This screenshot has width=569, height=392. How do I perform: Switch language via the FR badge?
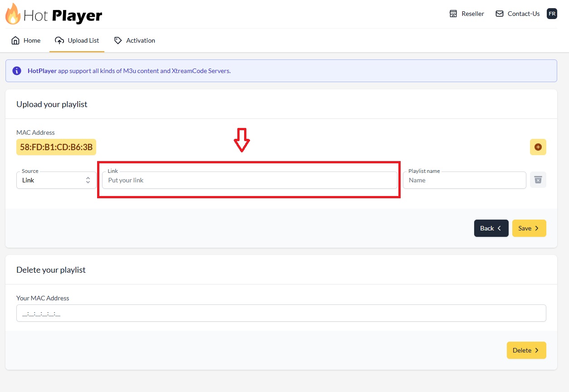pos(552,14)
